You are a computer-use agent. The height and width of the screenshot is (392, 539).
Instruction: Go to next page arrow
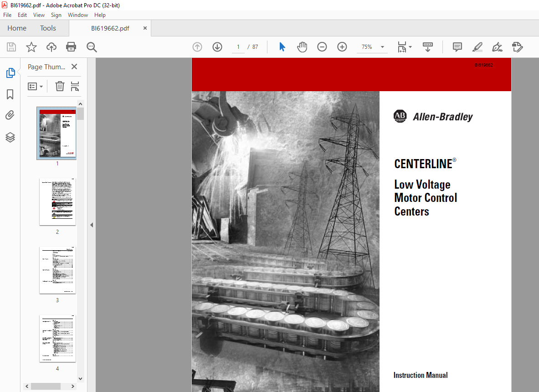point(217,47)
